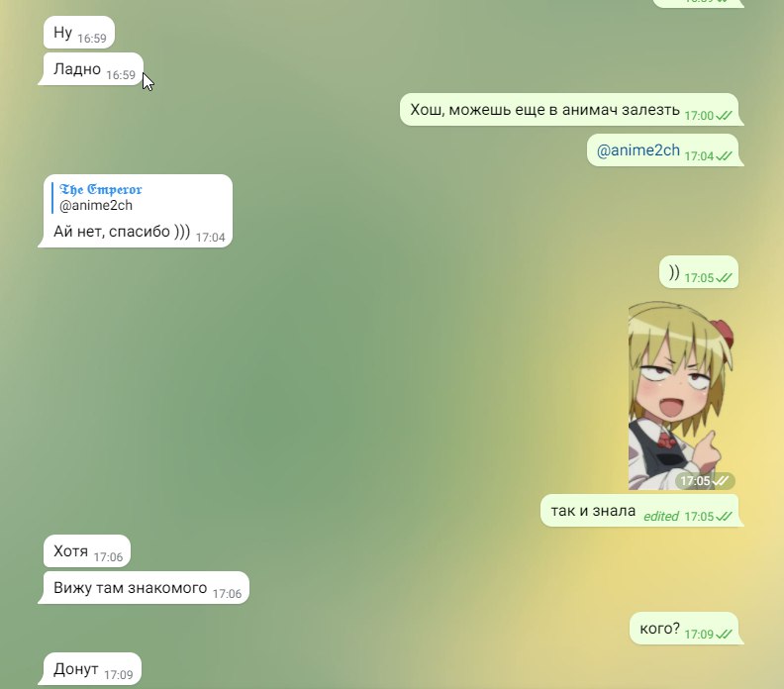Image resolution: width=784 pixels, height=689 pixels.
Task: Click the anime girl sticker
Action: (x=681, y=395)
